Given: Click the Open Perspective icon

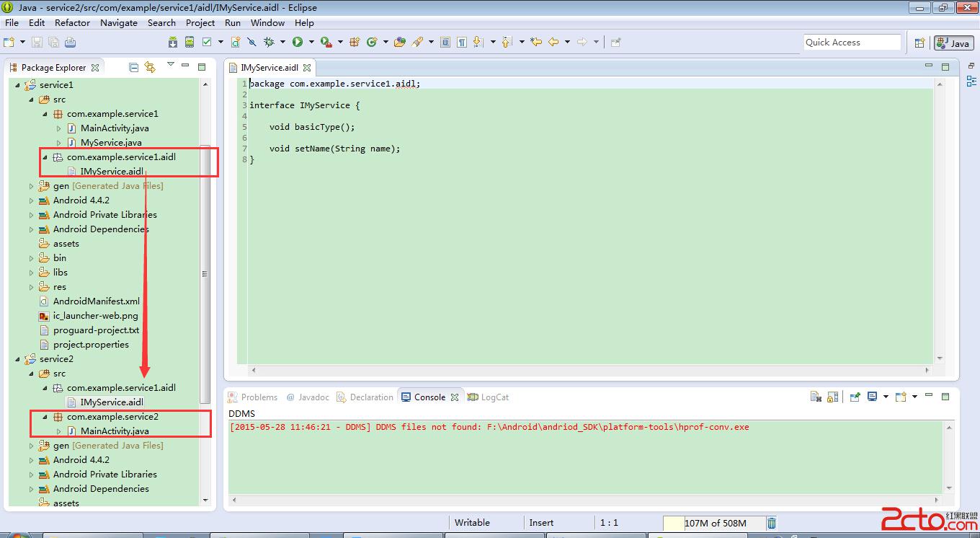Looking at the screenshot, I should pos(919,43).
